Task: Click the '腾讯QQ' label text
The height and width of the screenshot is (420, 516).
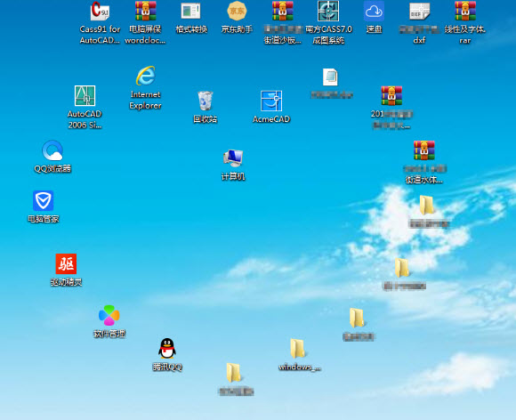Action: (x=167, y=367)
